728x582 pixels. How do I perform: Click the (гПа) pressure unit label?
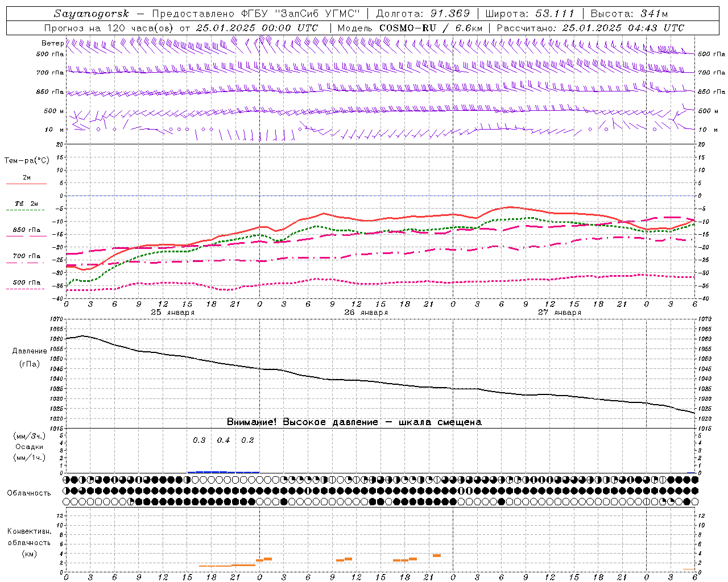pyautogui.click(x=30, y=364)
